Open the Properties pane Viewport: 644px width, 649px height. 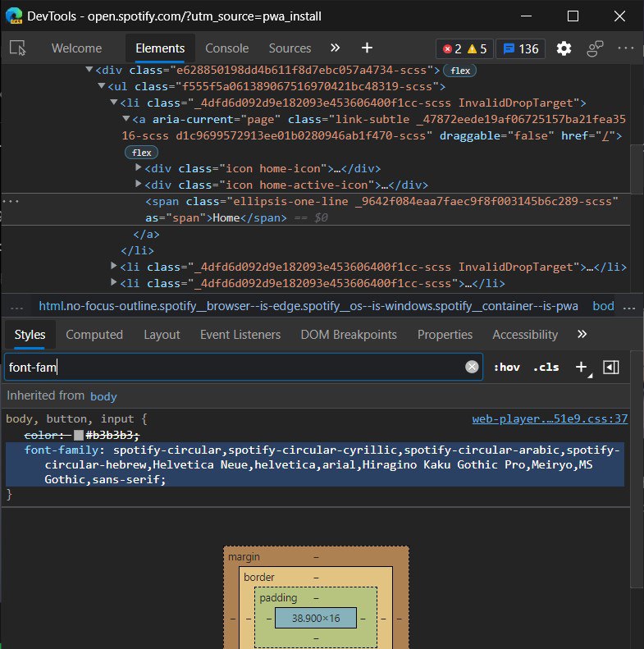tap(445, 335)
